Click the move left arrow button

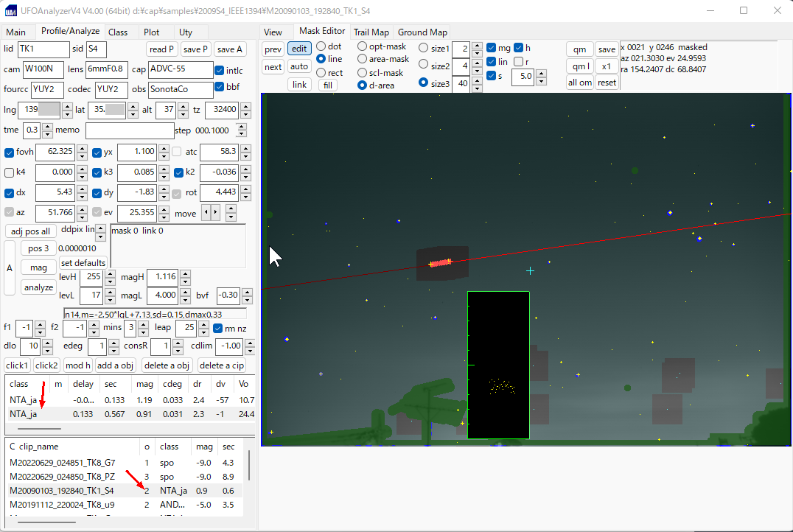[x=208, y=213]
